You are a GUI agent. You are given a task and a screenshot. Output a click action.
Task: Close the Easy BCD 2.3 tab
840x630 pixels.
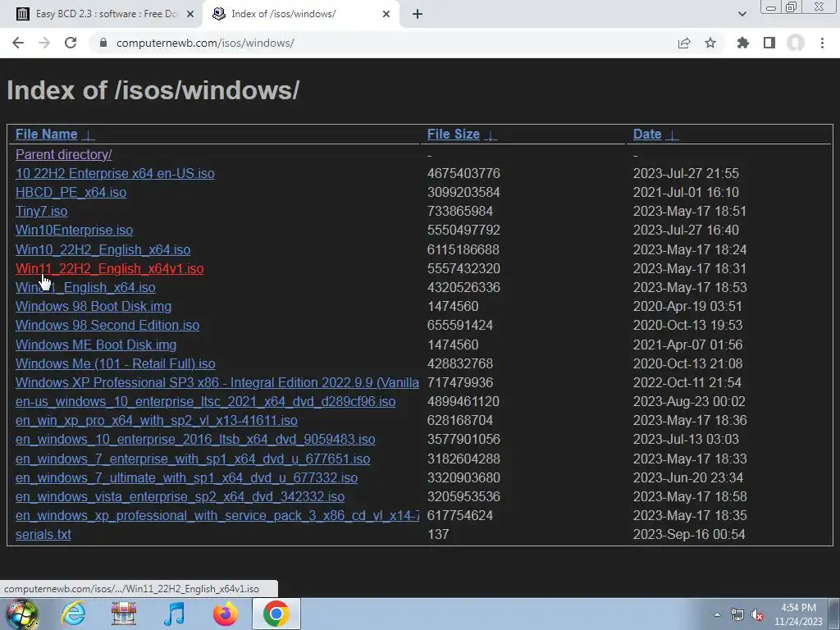point(190,14)
